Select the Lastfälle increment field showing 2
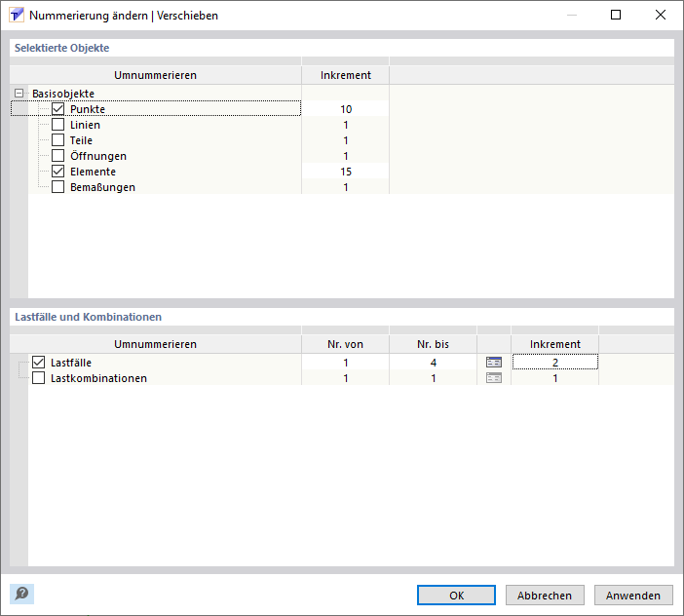The image size is (684, 616). pos(554,363)
